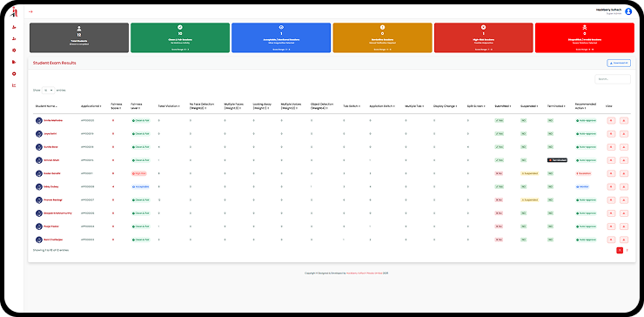This screenshot has width=644, height=317.
Task: Open the first View icon in the Monitor row
Action: tap(611, 186)
